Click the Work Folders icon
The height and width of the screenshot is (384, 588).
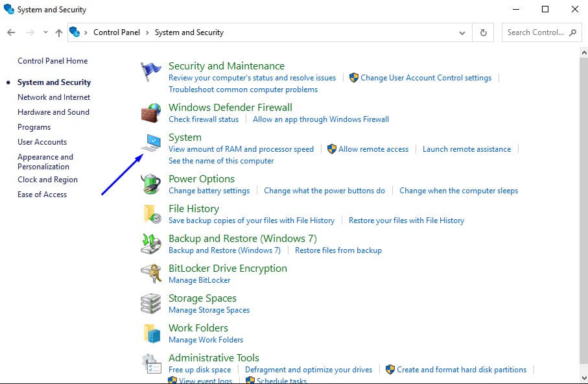click(x=152, y=333)
